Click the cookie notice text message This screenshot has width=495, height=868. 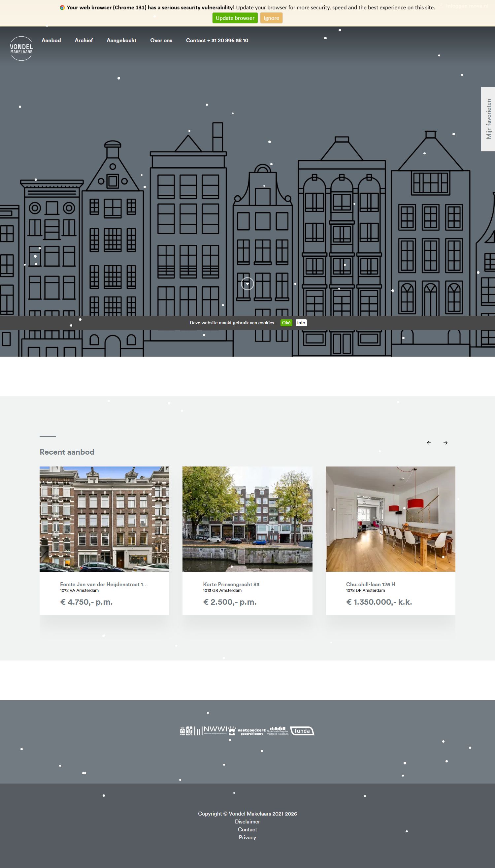[x=232, y=323]
